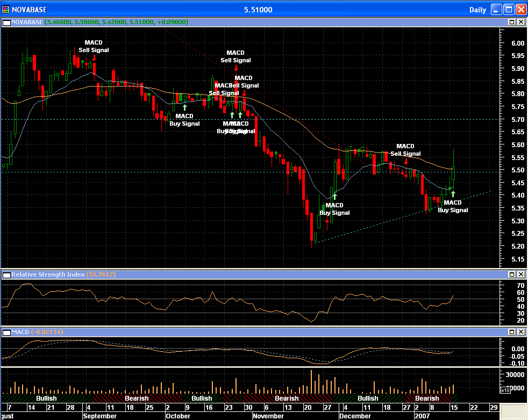Click the October month label on date axis
528x420 pixels.
click(x=178, y=416)
